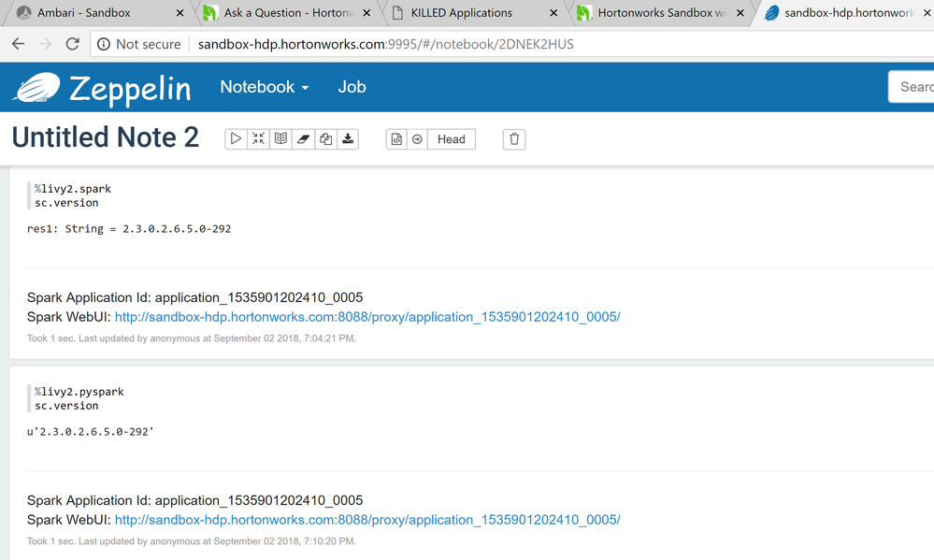Move note to trash icon

(x=514, y=138)
